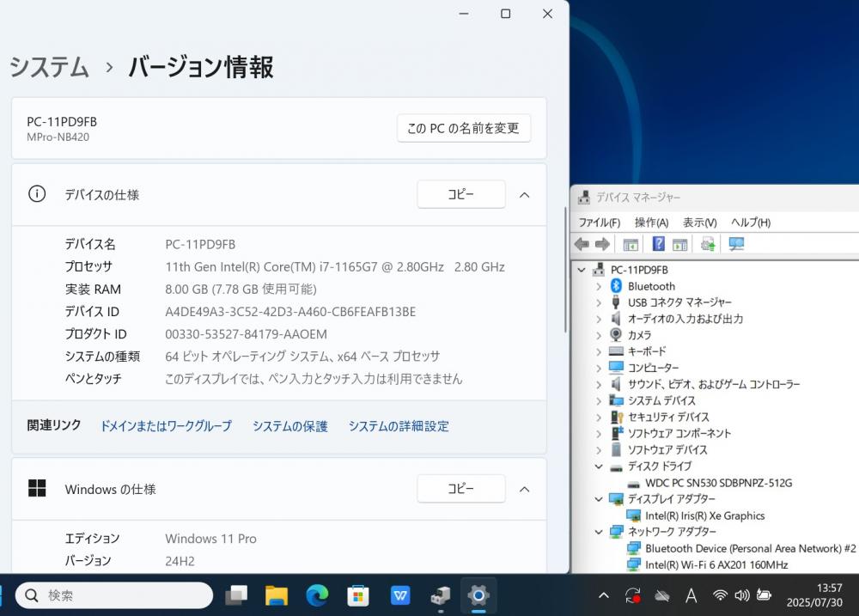Click the system type value 64 ビット オペレーティング システム
Viewport: 859px width, 616px height.
pyautogui.click(x=302, y=357)
